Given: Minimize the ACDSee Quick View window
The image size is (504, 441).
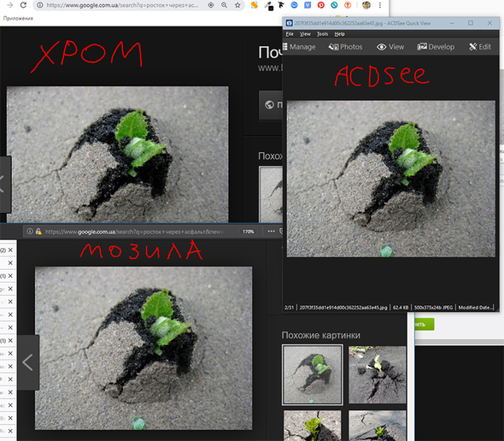Looking at the screenshot, I should 452,23.
